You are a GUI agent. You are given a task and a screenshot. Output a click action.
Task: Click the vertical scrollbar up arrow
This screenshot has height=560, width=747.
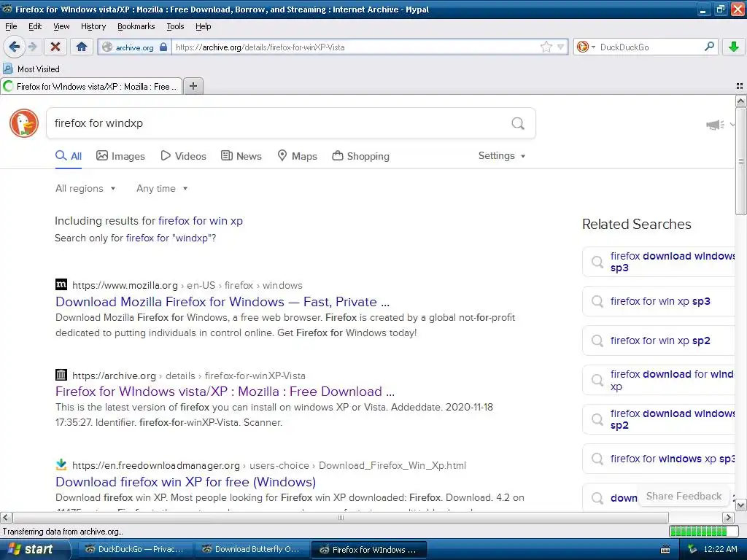point(741,101)
